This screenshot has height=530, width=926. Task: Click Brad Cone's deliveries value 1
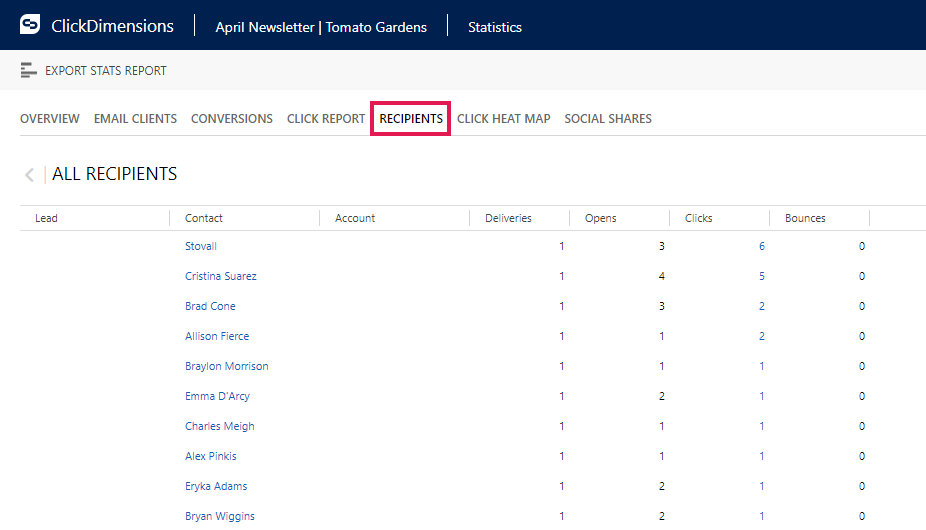click(x=562, y=306)
